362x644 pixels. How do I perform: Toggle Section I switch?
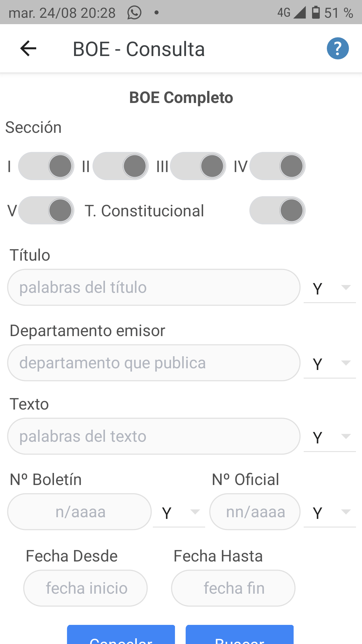click(x=46, y=166)
